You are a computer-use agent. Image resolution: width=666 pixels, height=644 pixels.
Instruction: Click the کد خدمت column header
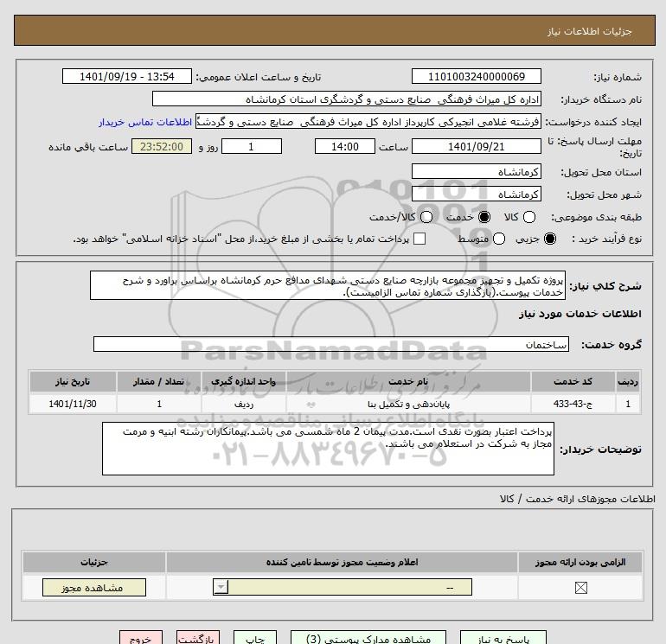click(573, 381)
